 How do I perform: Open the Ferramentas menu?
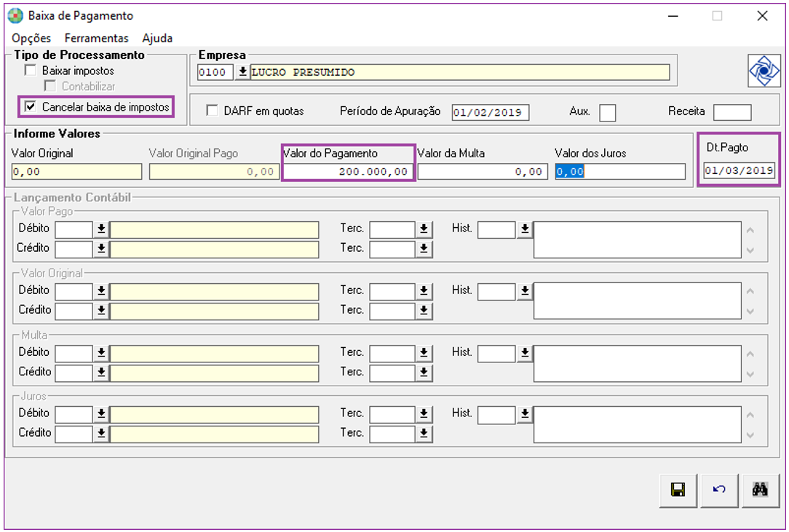97,39
